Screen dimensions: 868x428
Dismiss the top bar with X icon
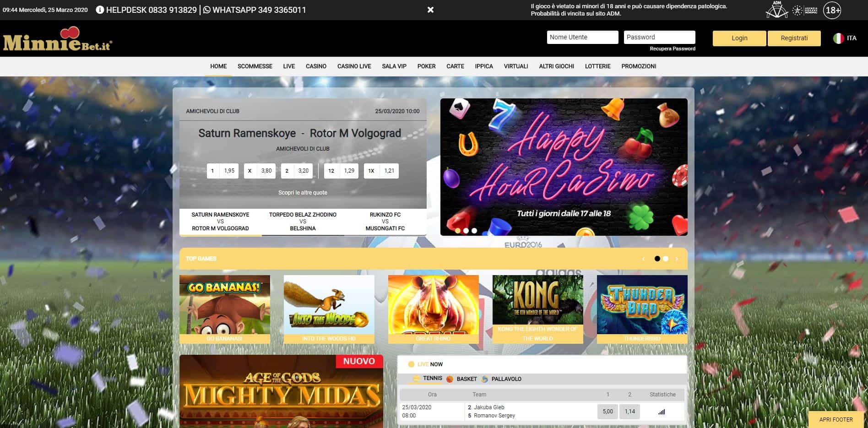point(430,10)
